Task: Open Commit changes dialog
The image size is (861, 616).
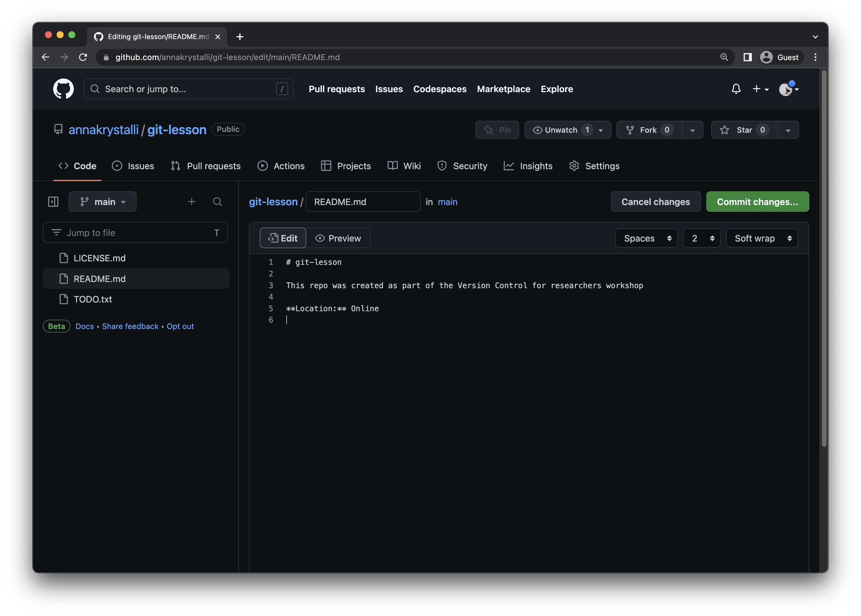Action: click(757, 202)
